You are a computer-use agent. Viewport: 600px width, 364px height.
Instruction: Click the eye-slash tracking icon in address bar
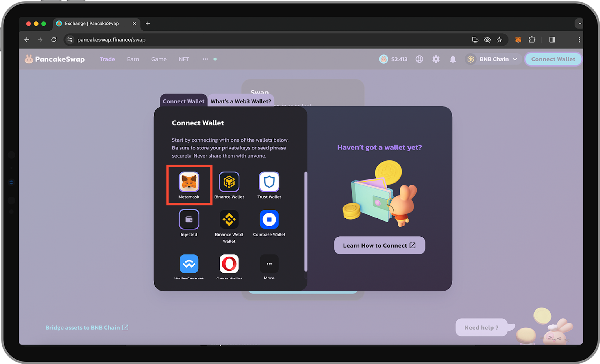pos(487,40)
